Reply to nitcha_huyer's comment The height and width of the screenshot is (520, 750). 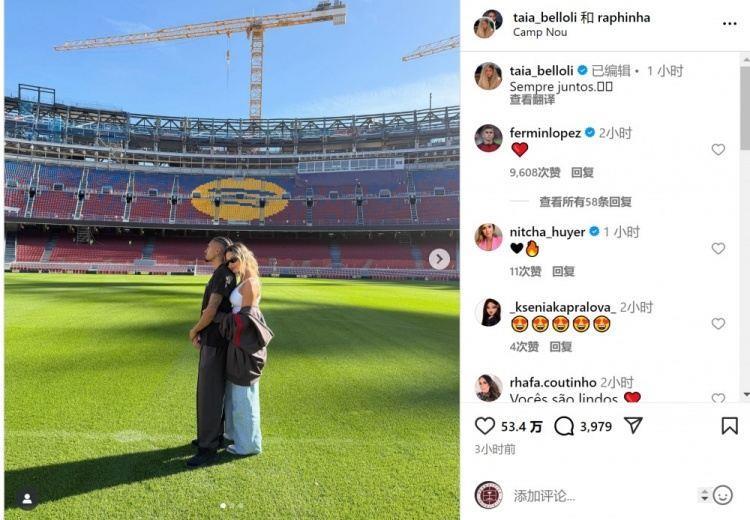(563, 271)
